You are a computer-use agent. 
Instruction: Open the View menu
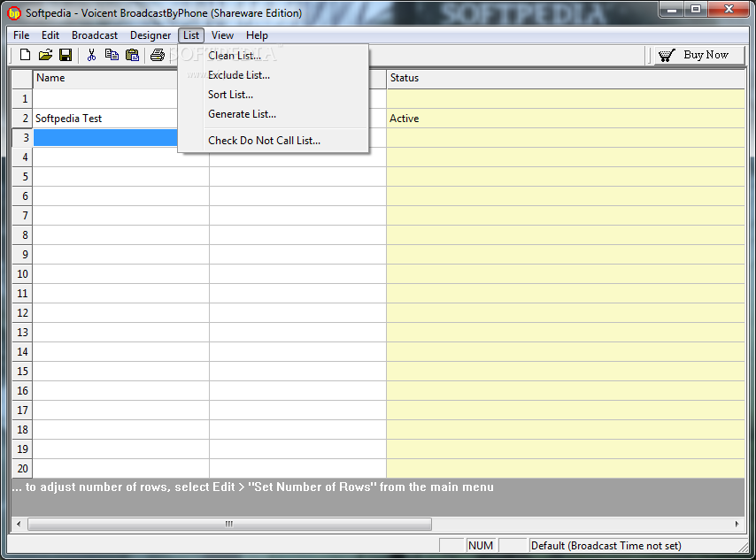tap(222, 35)
